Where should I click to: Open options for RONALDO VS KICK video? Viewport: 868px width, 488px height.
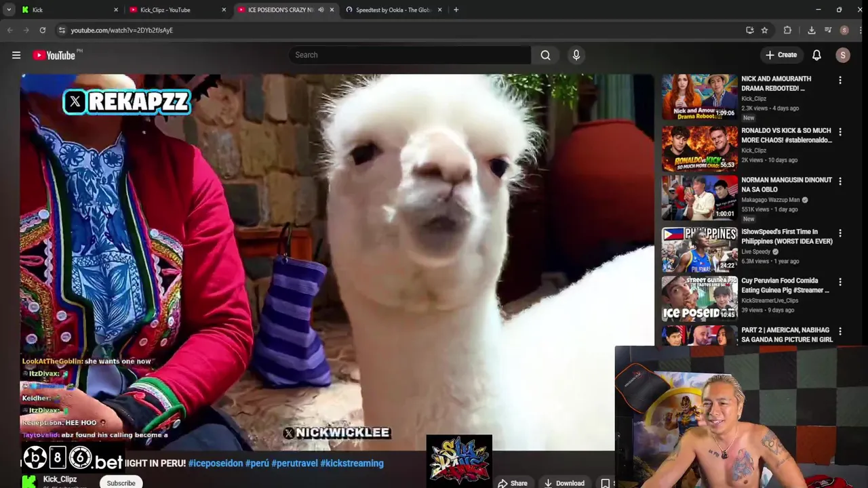click(x=840, y=132)
